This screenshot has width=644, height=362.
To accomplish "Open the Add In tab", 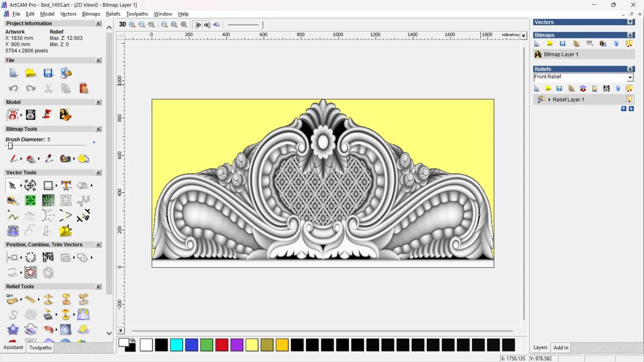I will [561, 348].
